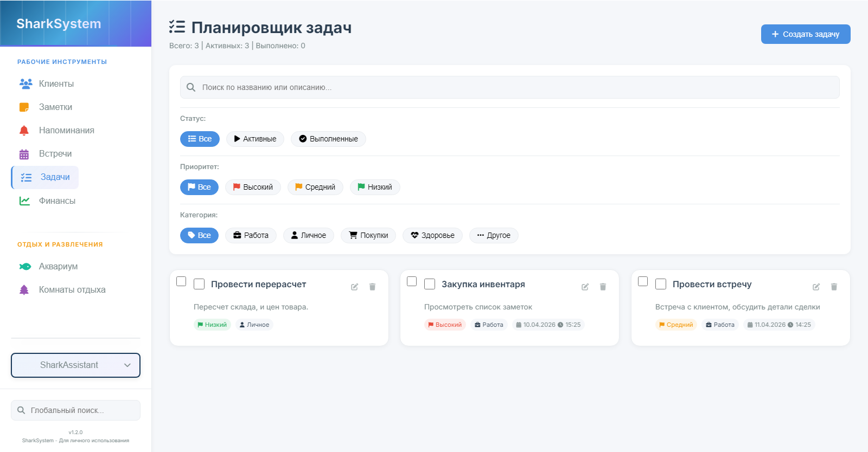Show the Личное category chip filter

[309, 235]
